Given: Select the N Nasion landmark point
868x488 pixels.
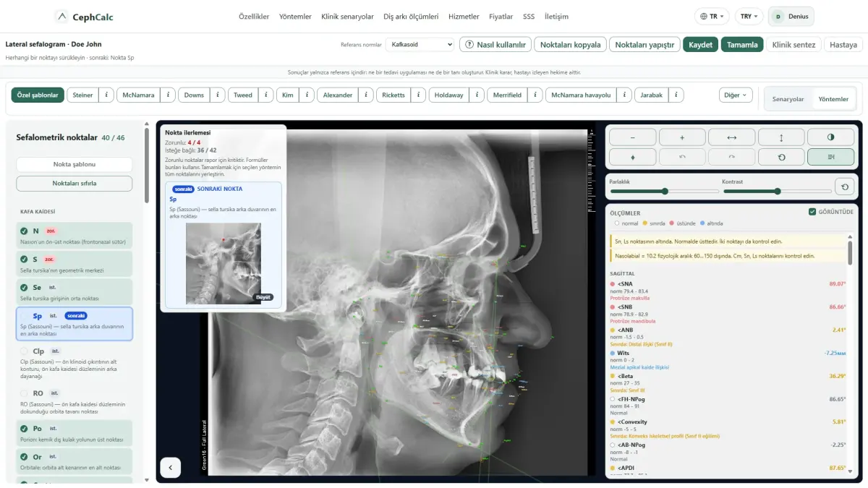Looking at the screenshot, I should (x=74, y=235).
